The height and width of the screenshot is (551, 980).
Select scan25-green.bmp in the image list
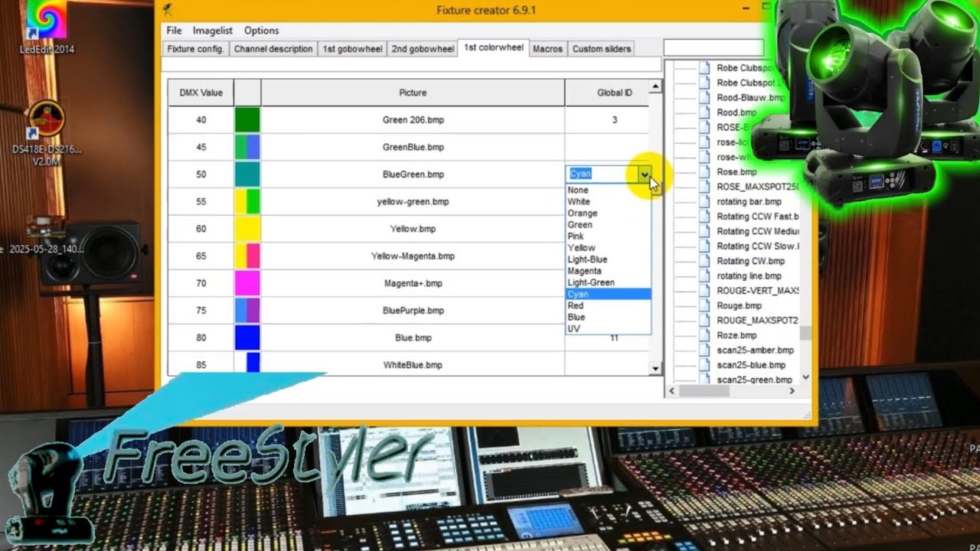[754, 380]
